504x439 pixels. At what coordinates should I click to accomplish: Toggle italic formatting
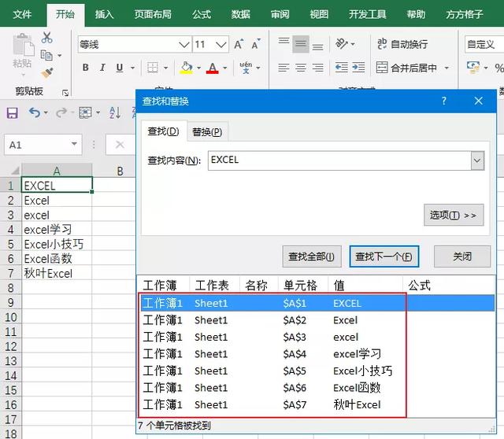pyautogui.click(x=102, y=68)
